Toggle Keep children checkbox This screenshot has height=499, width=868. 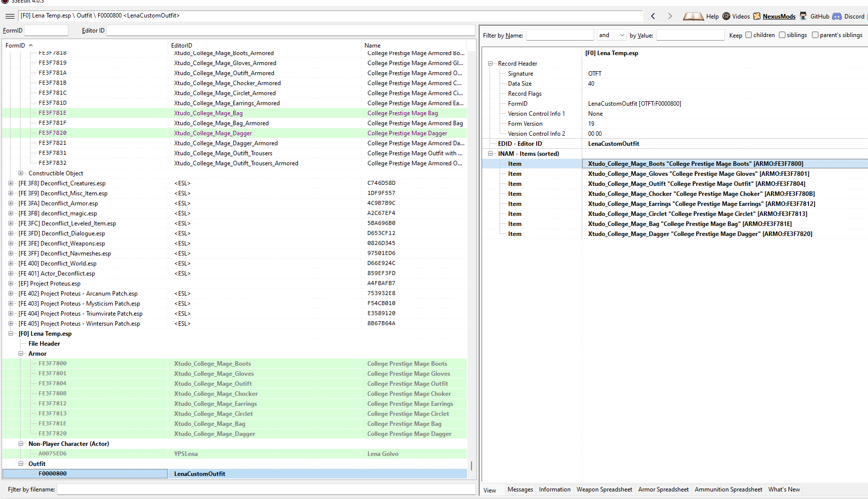click(x=749, y=35)
